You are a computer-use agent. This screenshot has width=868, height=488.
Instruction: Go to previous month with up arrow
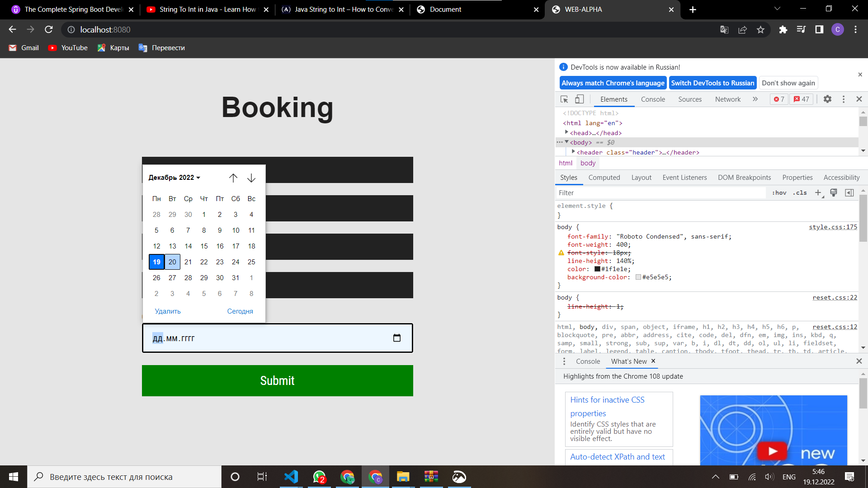coord(233,178)
